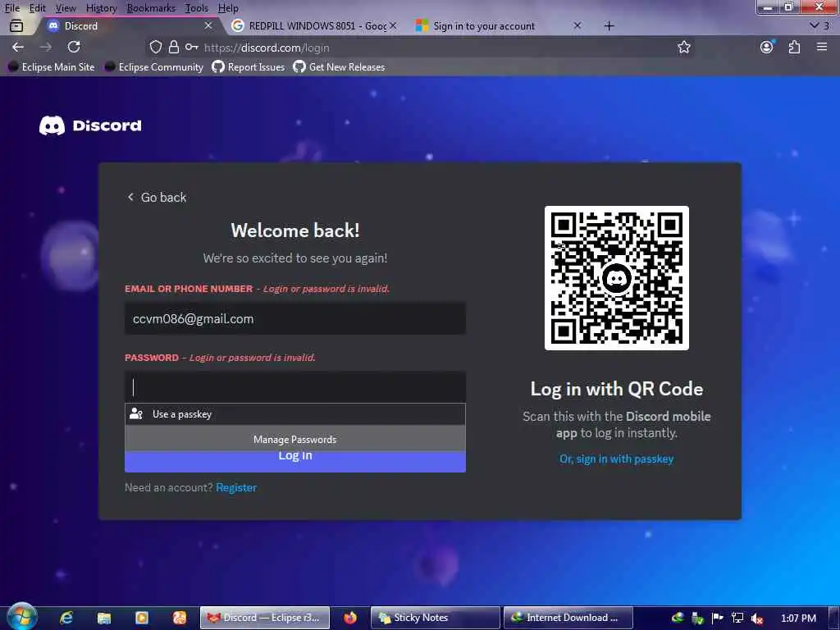Close the Discord browser tab
The width and height of the screenshot is (840, 630).
click(208, 25)
